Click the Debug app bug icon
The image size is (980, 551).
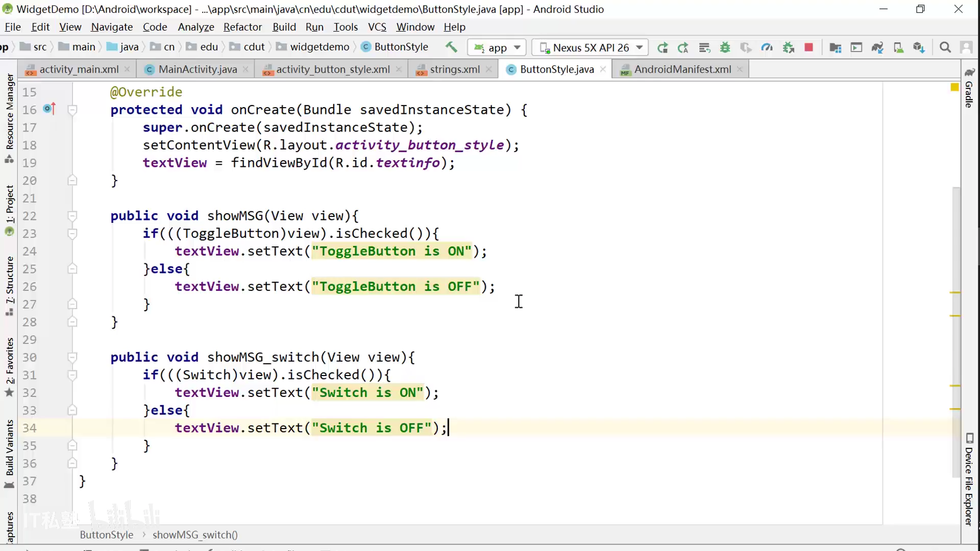pos(725,47)
